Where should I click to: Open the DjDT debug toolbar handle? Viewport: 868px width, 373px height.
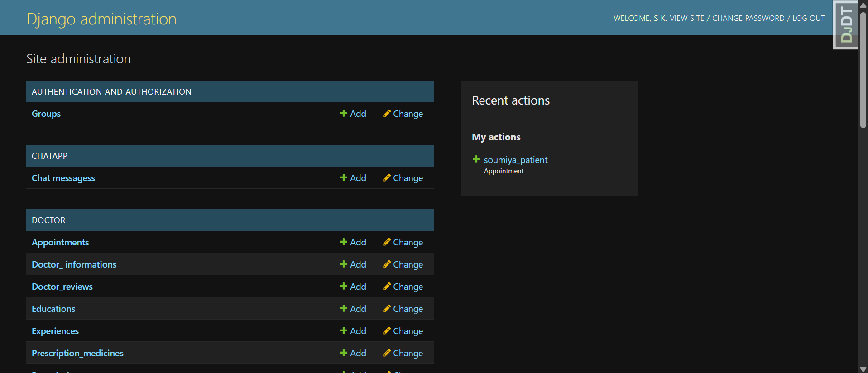[x=845, y=24]
